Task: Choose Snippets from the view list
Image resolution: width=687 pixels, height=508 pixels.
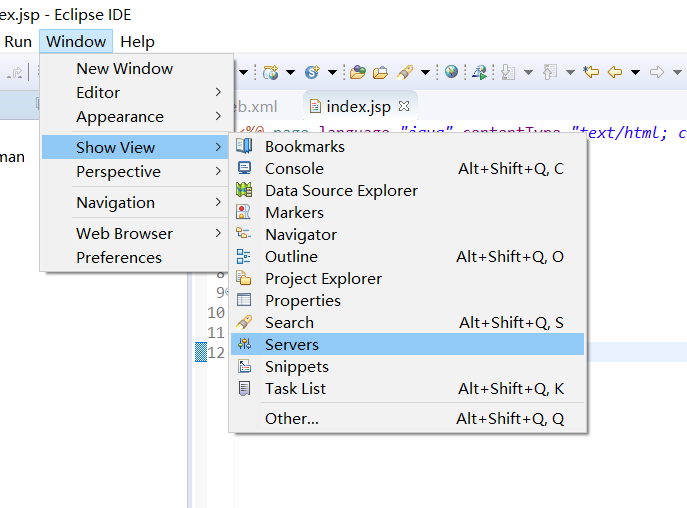Action: (x=407, y=366)
